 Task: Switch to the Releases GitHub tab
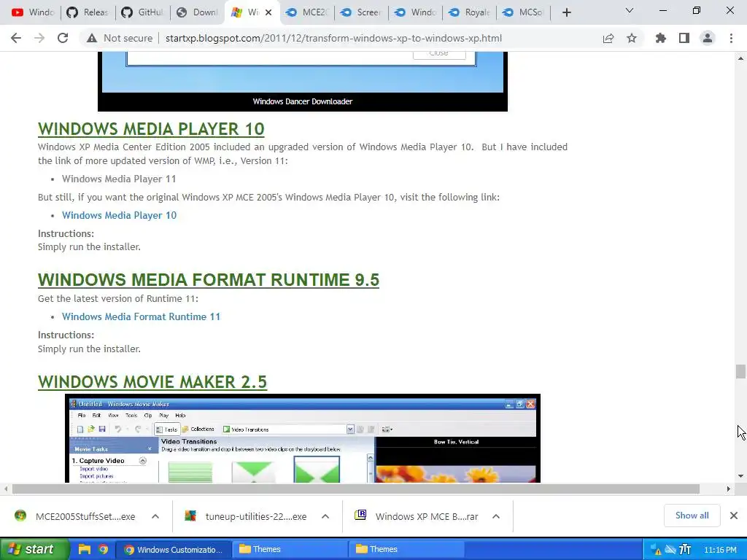[88, 12]
